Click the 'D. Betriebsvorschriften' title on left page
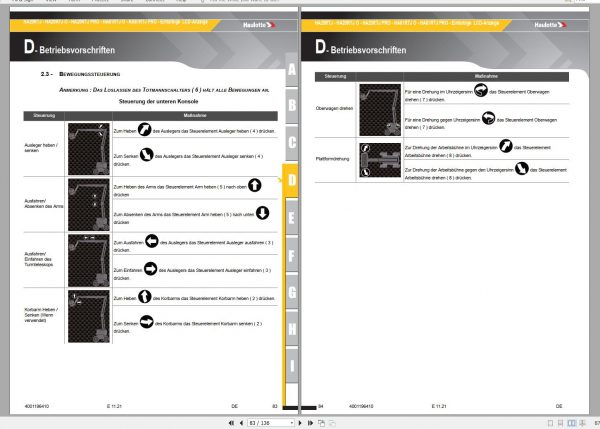Screen dimensions: 600x429 click(x=69, y=48)
